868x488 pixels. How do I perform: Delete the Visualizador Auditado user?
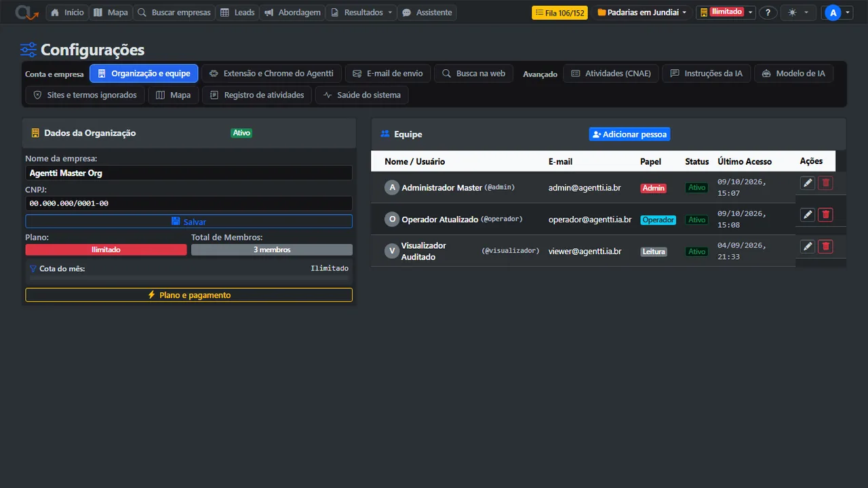(x=825, y=247)
